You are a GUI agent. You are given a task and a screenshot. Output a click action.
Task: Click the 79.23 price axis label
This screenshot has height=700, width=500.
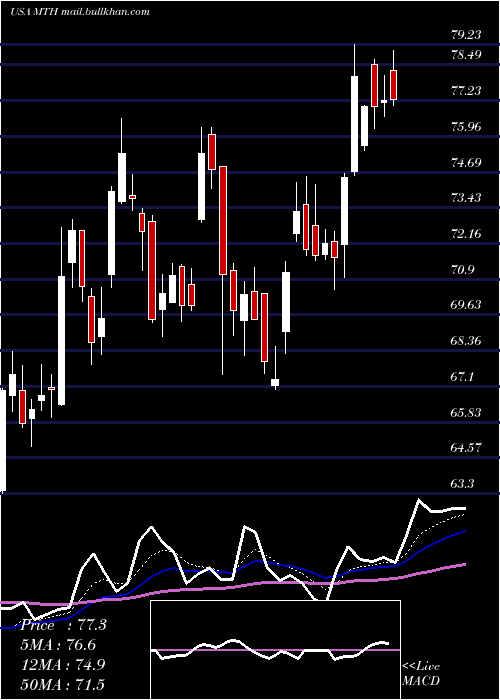(x=466, y=35)
